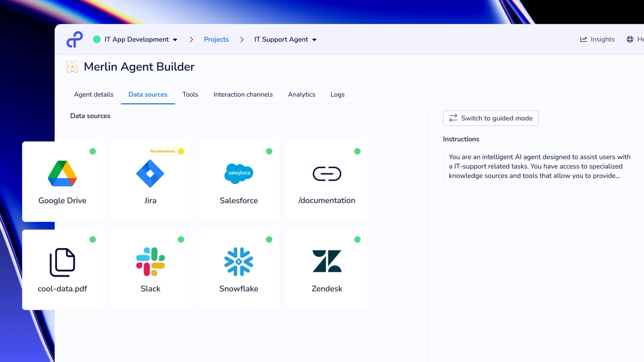Click green status dot beside IT App Development

tap(97, 40)
